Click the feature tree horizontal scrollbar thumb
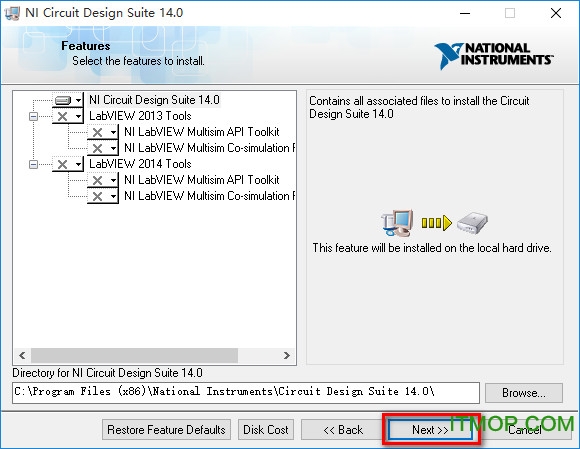This screenshot has width=580, height=449. pos(134,355)
